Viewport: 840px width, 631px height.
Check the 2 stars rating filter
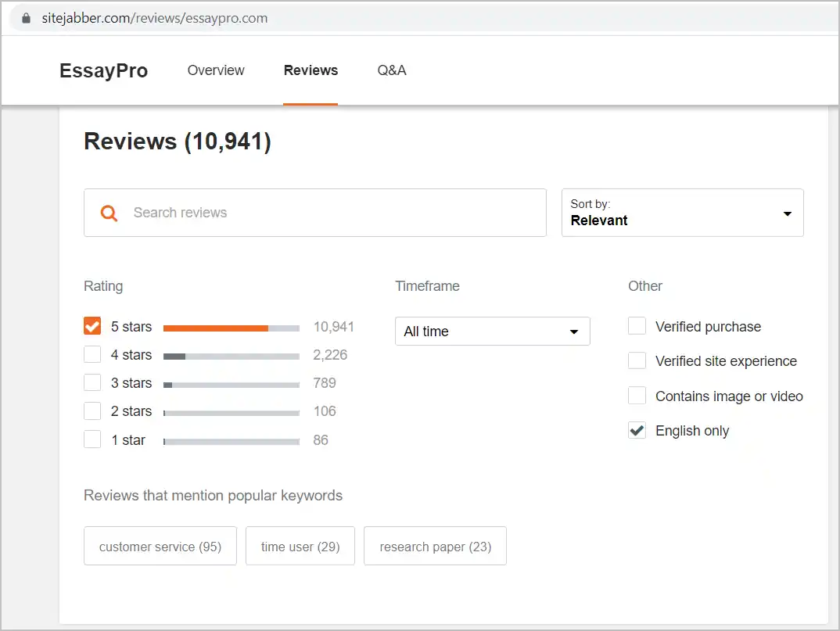[x=92, y=411]
